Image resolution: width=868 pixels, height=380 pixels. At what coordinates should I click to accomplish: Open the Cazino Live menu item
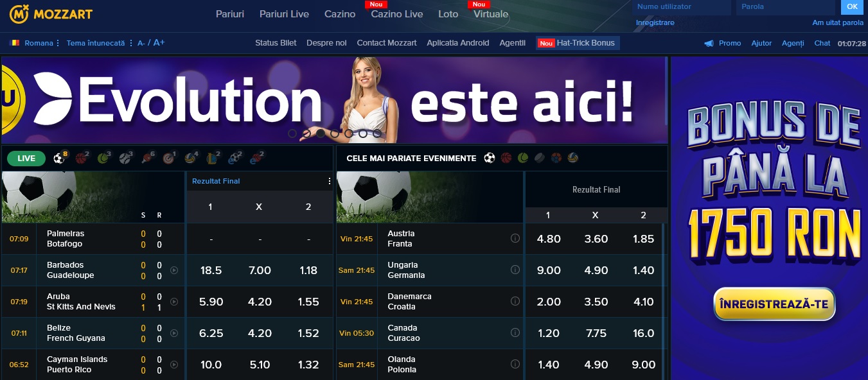(x=396, y=13)
